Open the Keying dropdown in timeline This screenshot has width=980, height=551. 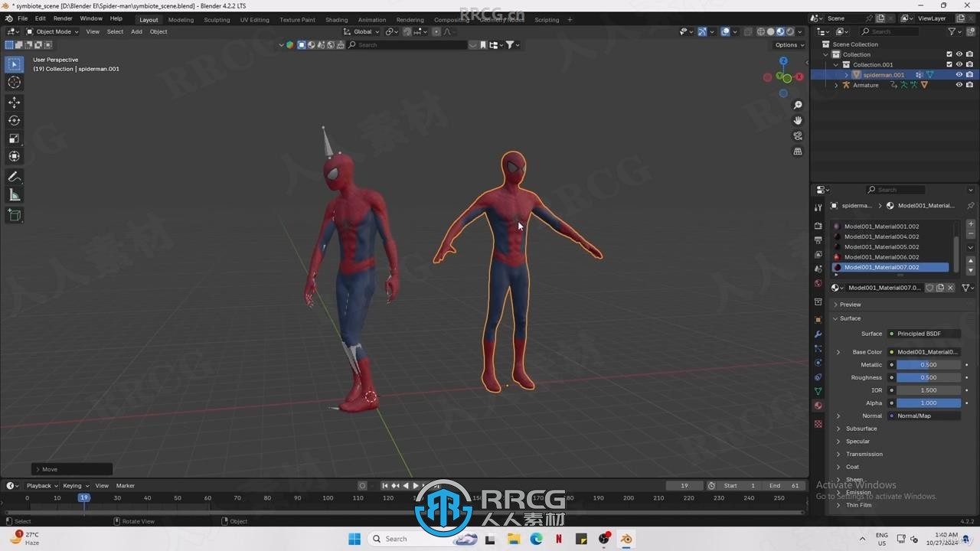coord(75,485)
